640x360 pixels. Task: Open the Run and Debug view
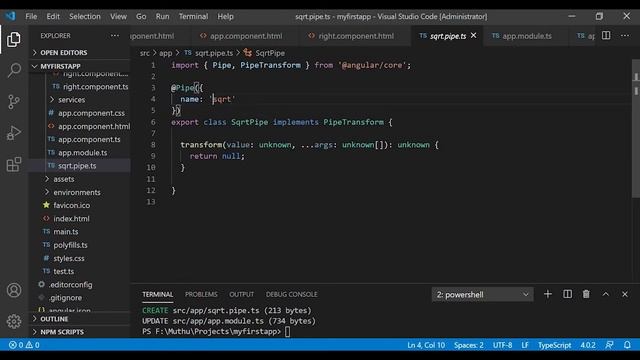(x=14, y=133)
